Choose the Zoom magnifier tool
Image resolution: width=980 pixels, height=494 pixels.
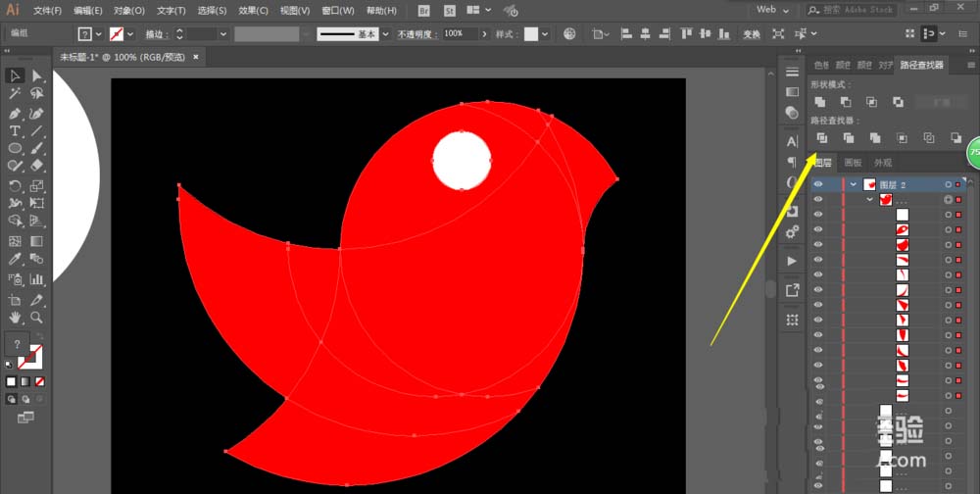click(x=37, y=317)
